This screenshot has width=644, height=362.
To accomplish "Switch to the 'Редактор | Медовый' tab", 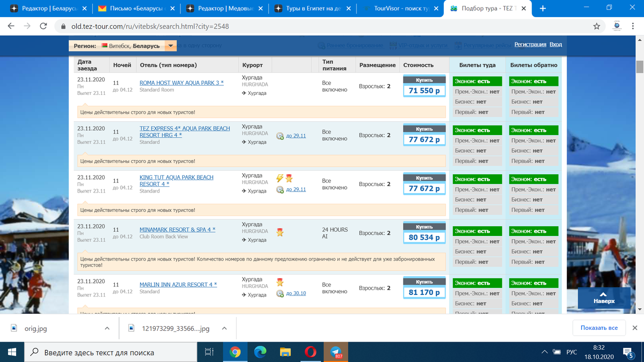I will pos(224,9).
